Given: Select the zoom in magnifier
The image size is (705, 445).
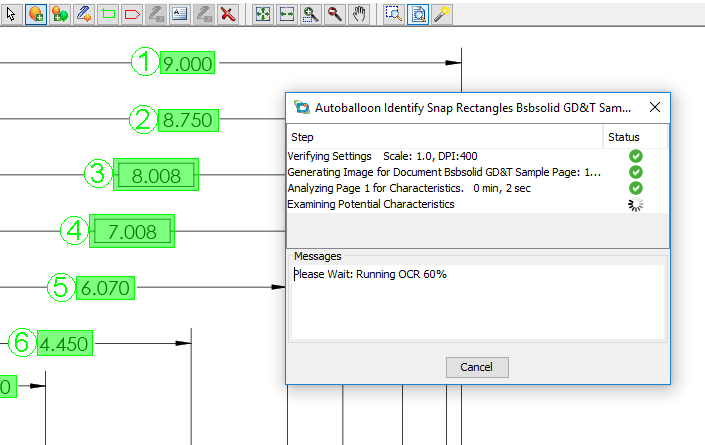Looking at the screenshot, I should 311,14.
